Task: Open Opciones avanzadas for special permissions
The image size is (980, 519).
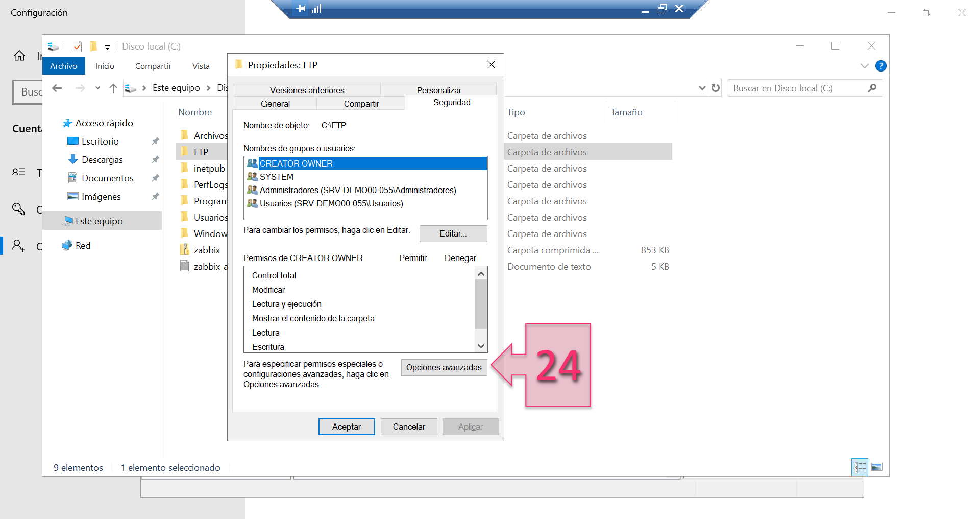Action: (444, 367)
